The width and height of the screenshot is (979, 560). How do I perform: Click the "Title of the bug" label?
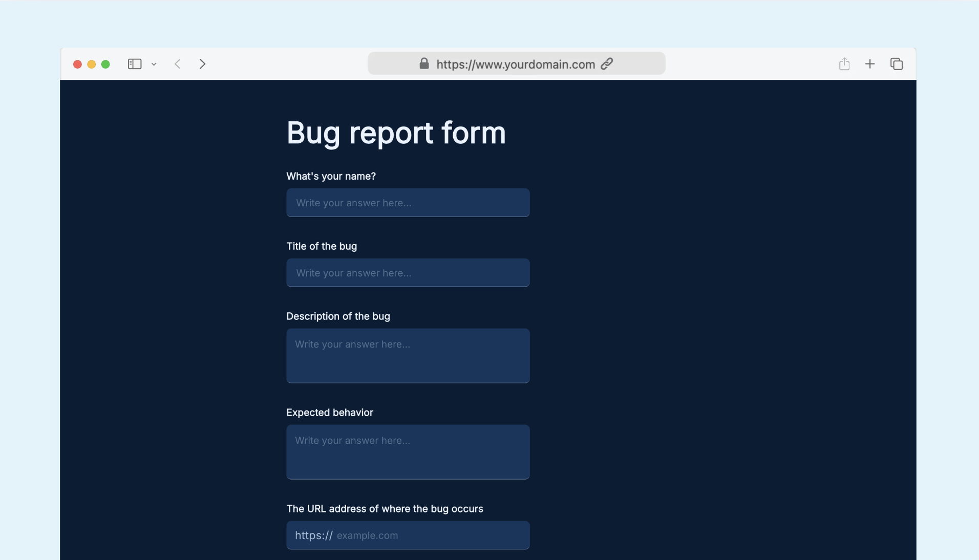click(322, 246)
